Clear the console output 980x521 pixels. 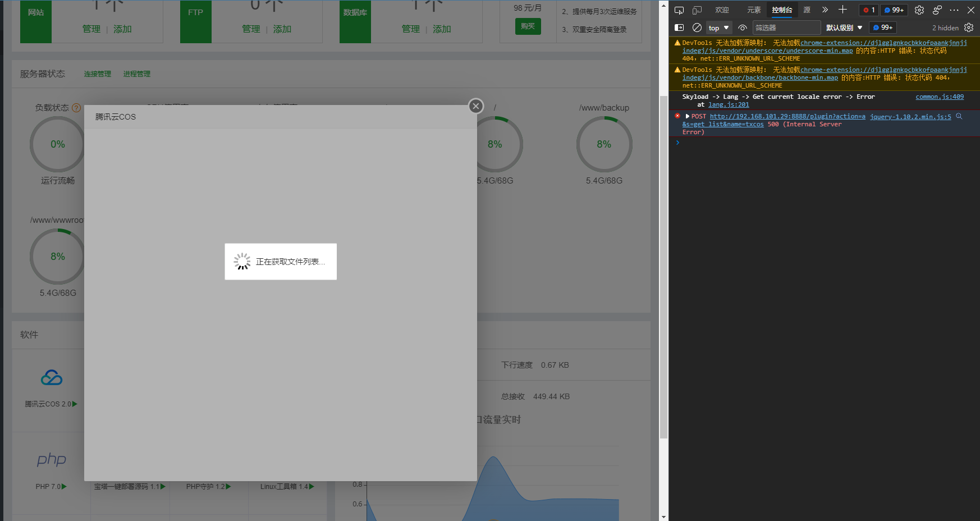coord(697,28)
